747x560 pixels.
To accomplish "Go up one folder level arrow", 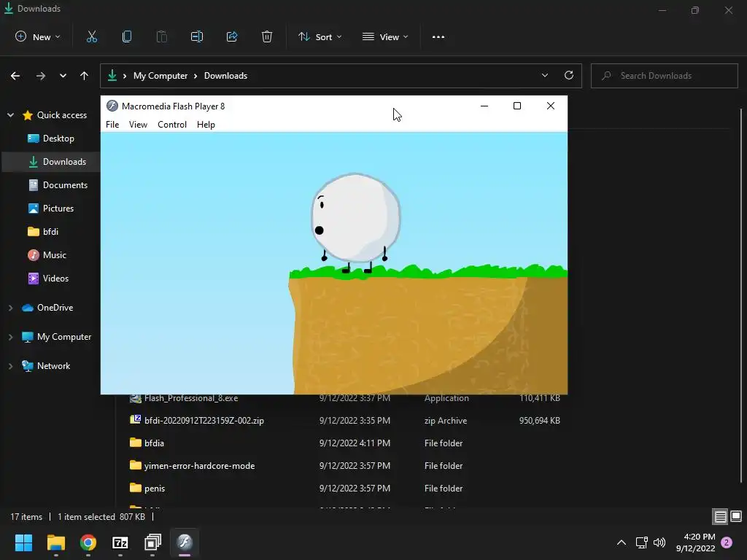I will click(x=85, y=76).
